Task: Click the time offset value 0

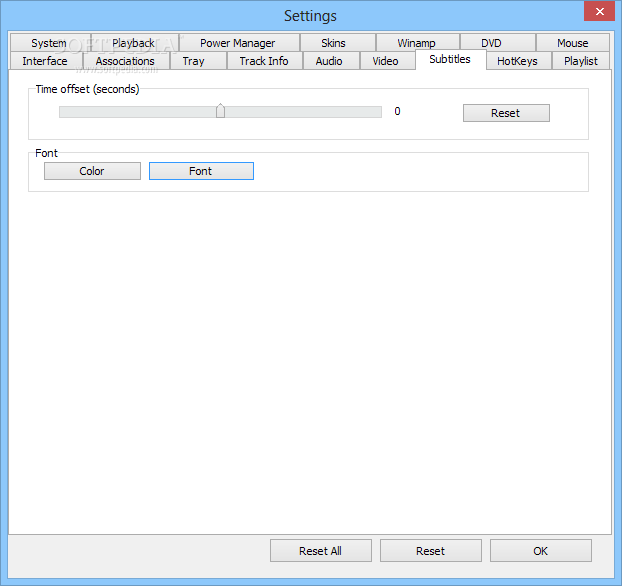Action: pyautogui.click(x=397, y=111)
